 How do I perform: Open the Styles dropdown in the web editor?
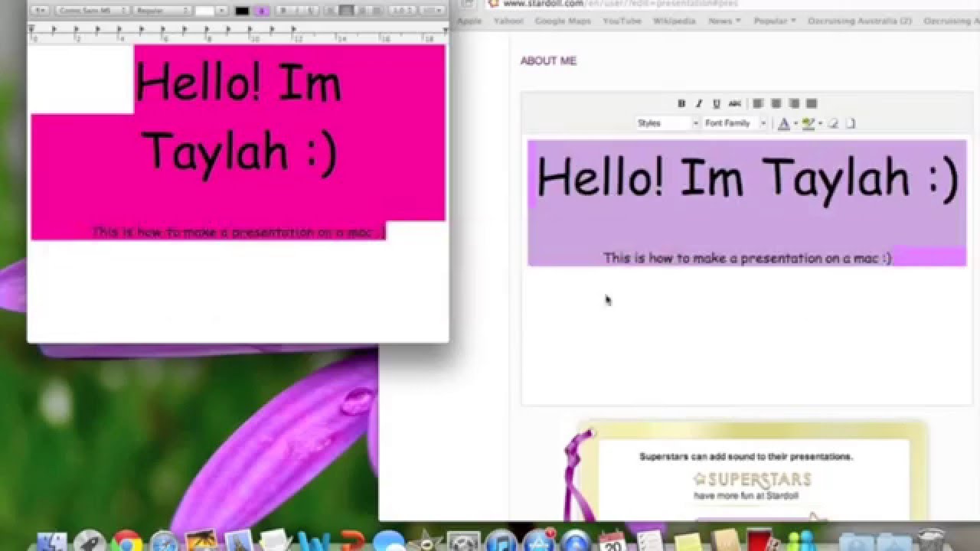pos(665,122)
